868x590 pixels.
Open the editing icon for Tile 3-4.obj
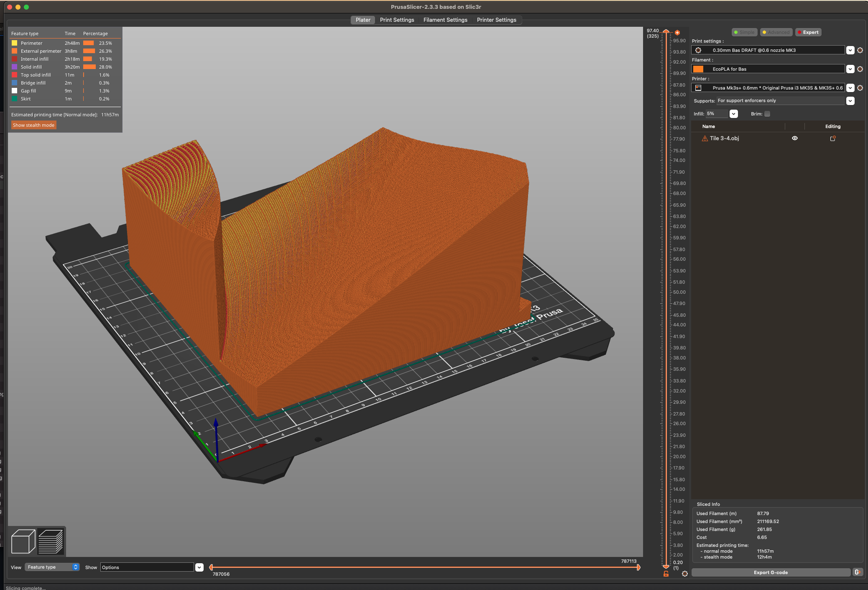click(833, 138)
